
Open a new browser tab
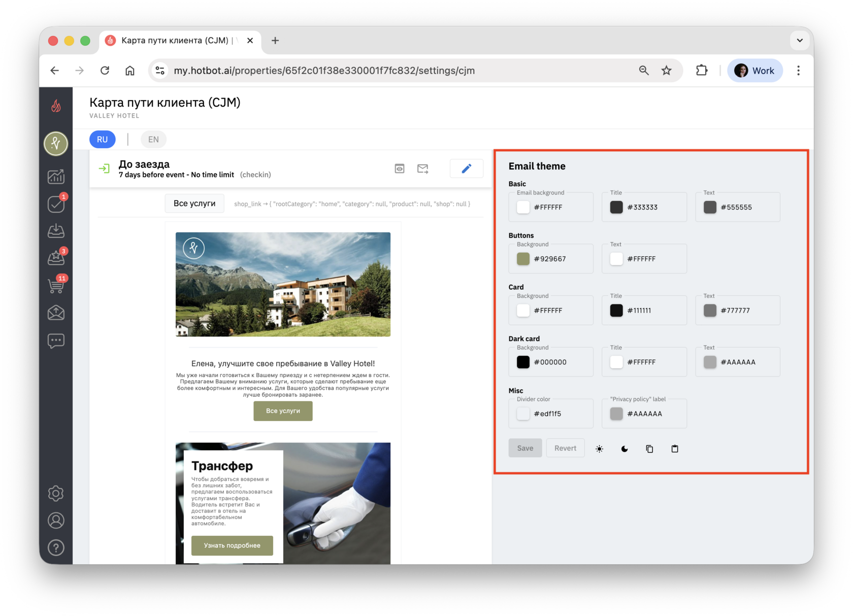click(x=275, y=41)
